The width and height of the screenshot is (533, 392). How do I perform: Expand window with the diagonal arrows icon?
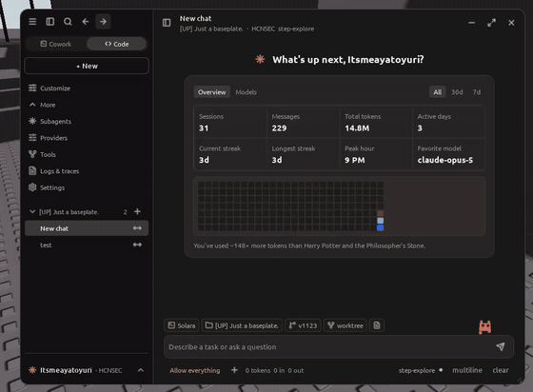pyautogui.click(x=491, y=23)
